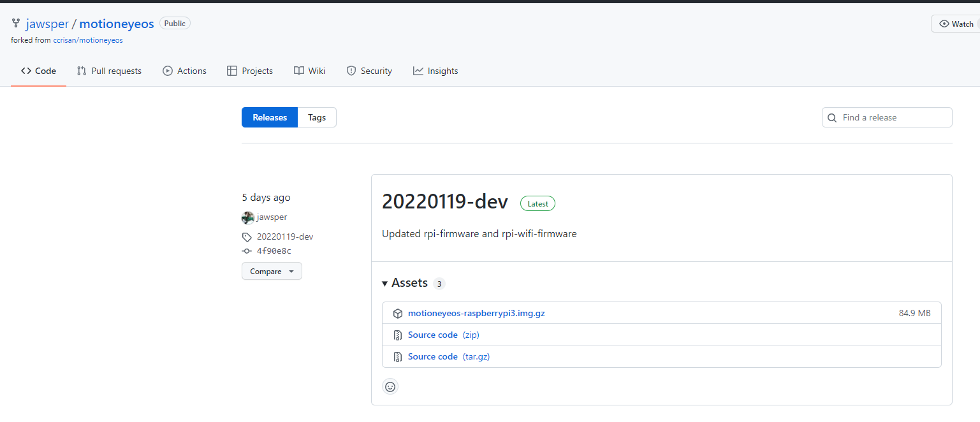The height and width of the screenshot is (422, 980).
Task: Click the zip file icon for Source code (zip)
Action: (x=397, y=335)
